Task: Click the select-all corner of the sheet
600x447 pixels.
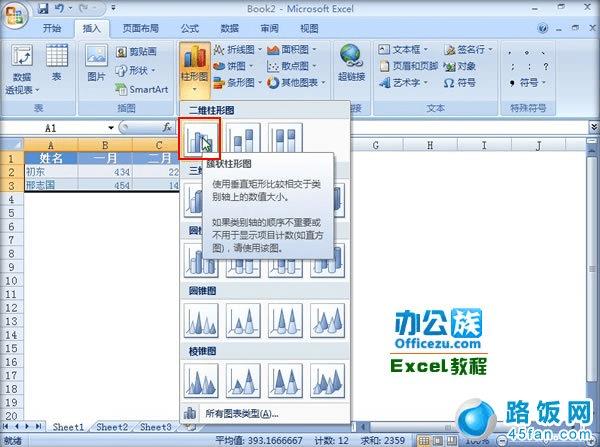Action: (x=11, y=145)
